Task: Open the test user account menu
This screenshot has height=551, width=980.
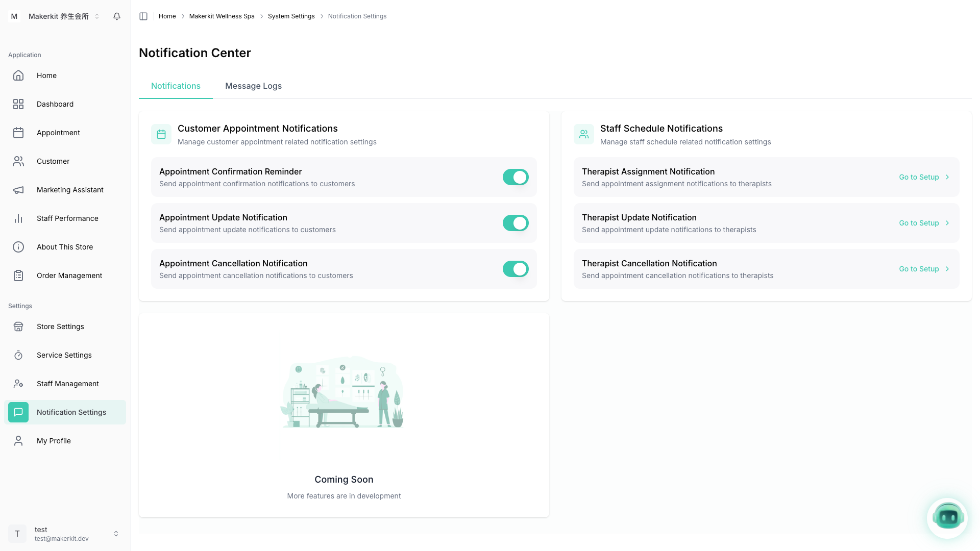Action: pos(65,534)
